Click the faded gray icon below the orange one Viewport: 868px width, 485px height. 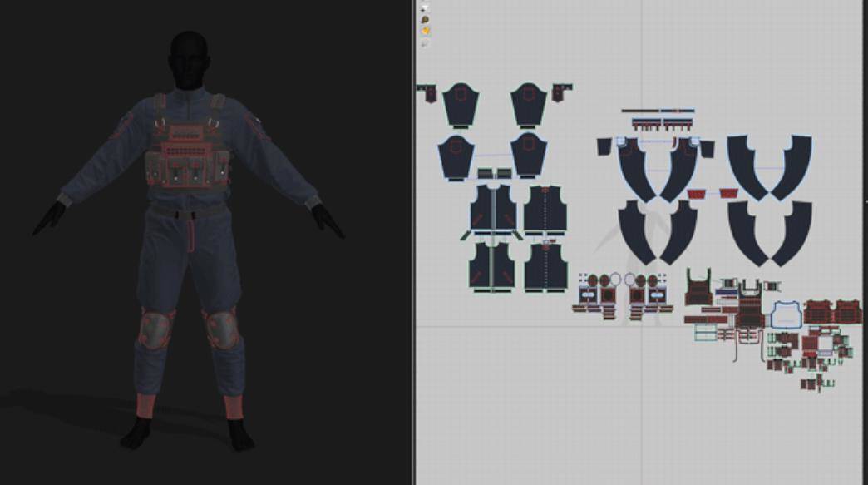tap(425, 43)
